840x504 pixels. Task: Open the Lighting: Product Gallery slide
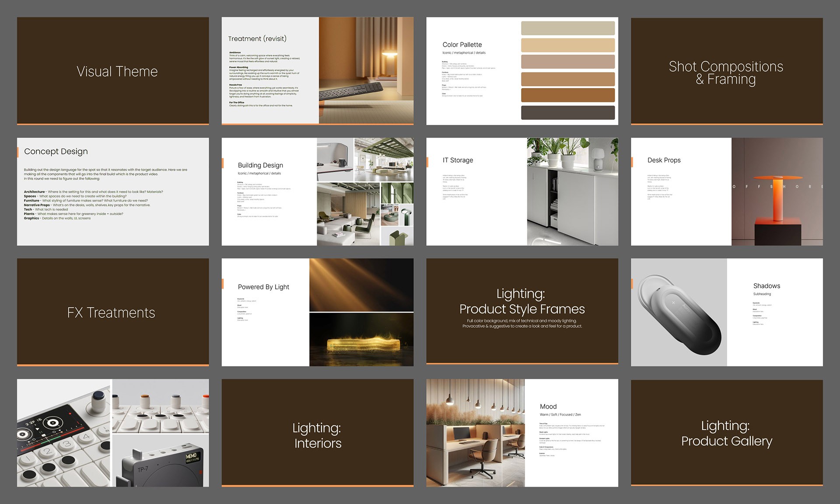(x=726, y=433)
